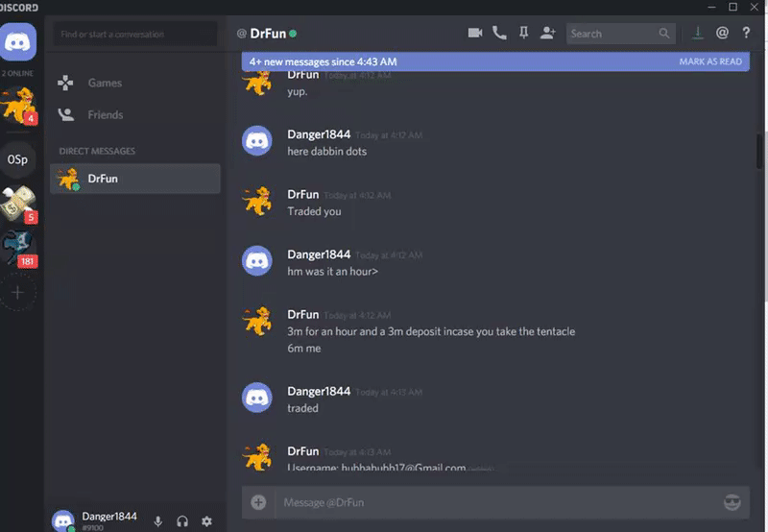Minimize the Discord window

coord(711,7)
